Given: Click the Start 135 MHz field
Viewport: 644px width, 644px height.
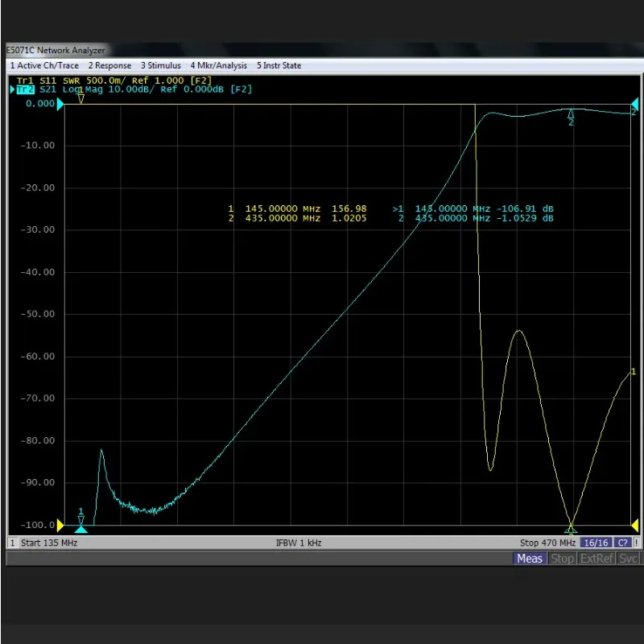Looking at the screenshot, I should tap(49, 543).
